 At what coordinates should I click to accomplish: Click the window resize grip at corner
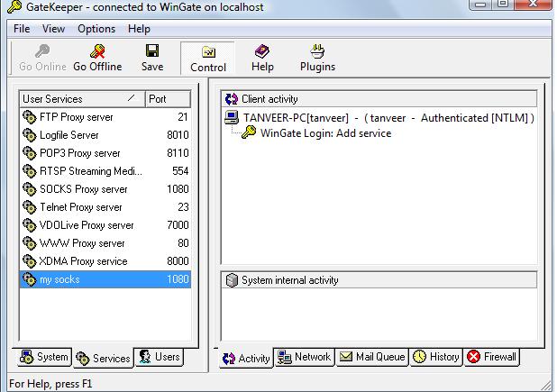click(545, 386)
